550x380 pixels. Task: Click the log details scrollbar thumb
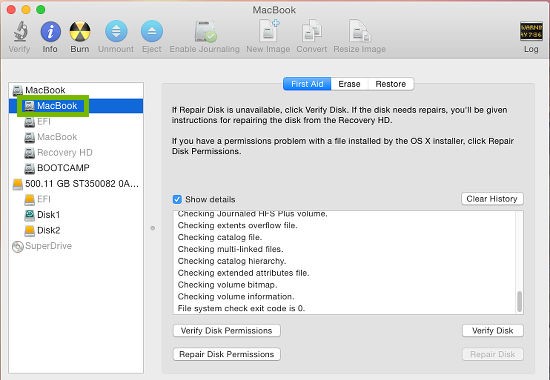pos(519,301)
